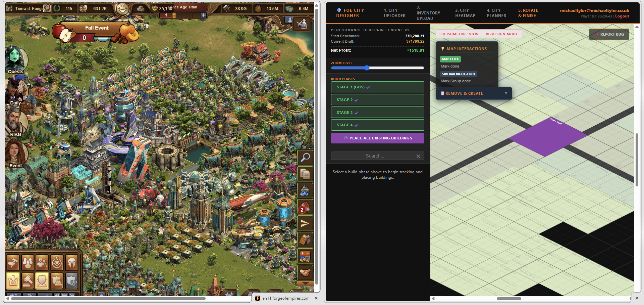Click the sword and potion boost icon
This screenshot has height=305, width=644.
(302, 24)
